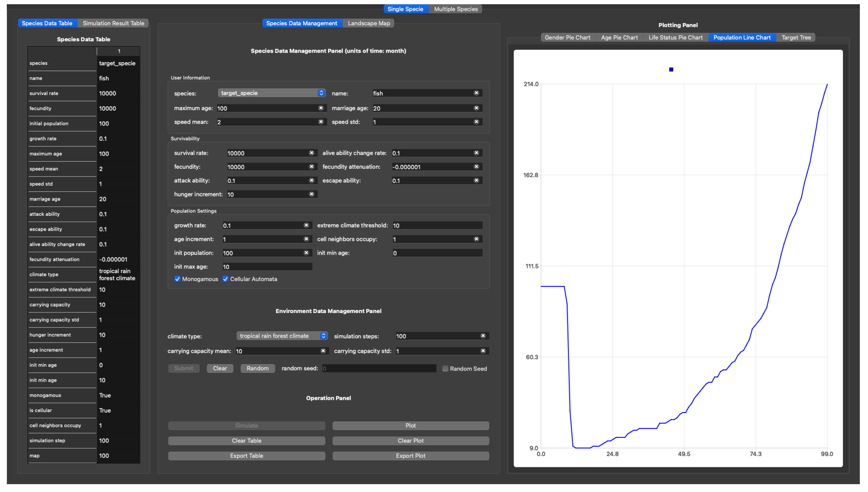Open the climate type dropdown

[282, 335]
